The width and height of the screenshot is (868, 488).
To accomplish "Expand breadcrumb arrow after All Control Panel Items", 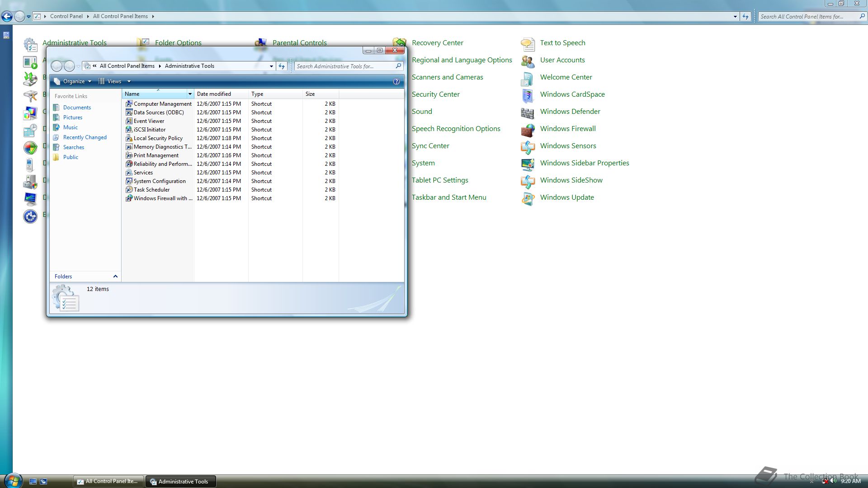I will 153,16.
